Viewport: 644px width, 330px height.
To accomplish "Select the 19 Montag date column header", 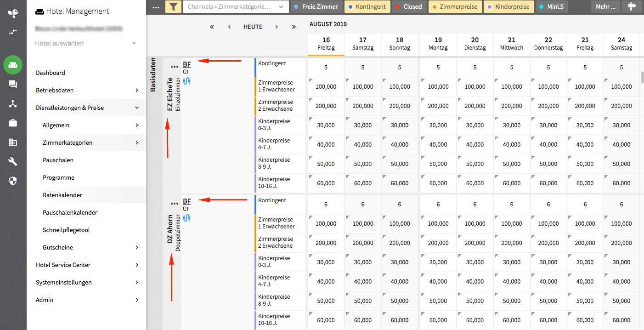I will [x=438, y=44].
